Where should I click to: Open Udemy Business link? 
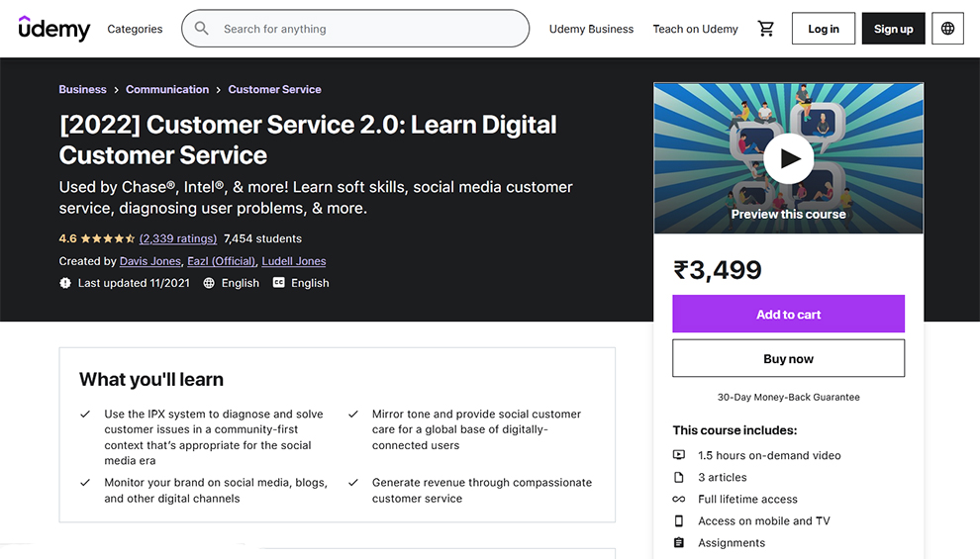[591, 29]
